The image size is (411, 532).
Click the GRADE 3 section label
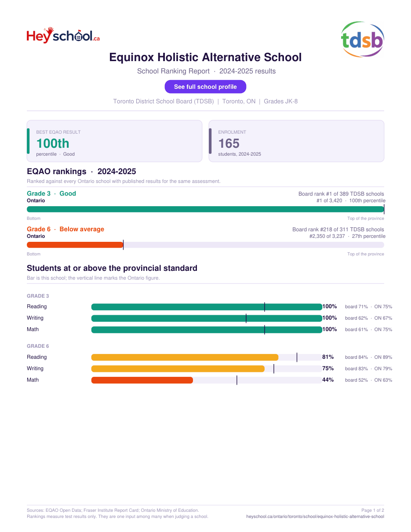(38, 296)
